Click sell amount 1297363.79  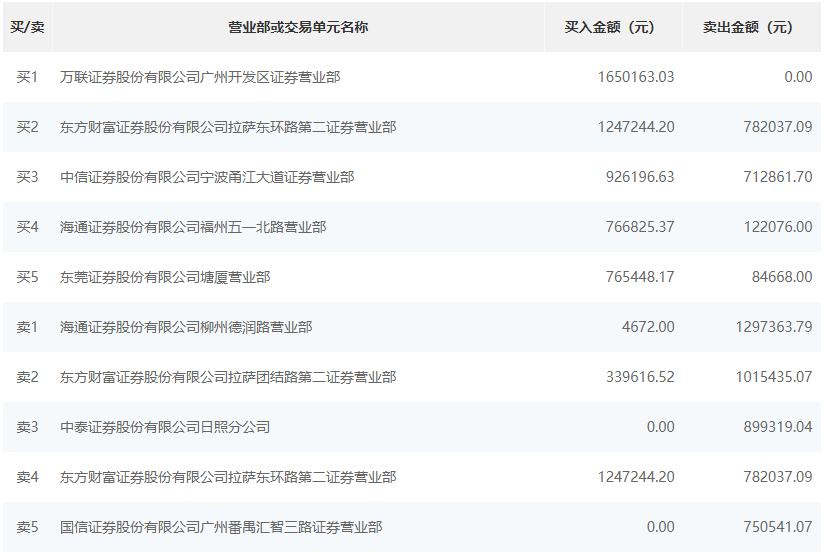point(774,327)
